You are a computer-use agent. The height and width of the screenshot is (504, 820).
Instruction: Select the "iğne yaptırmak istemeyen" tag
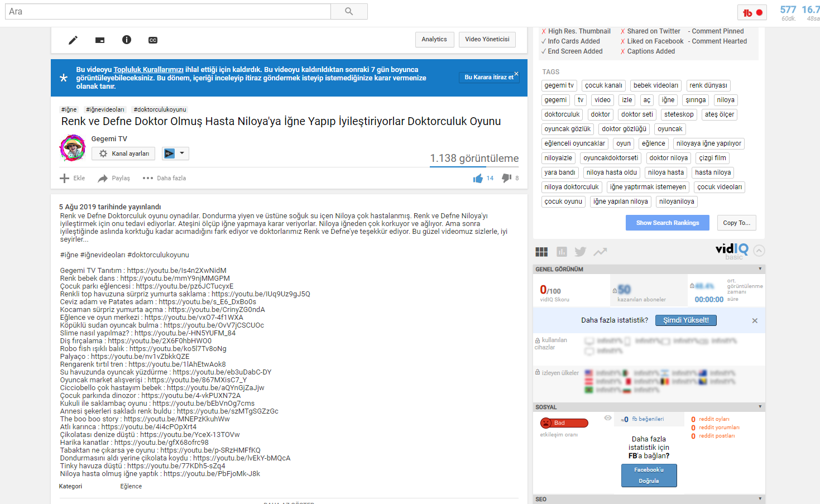pyautogui.click(x=648, y=187)
